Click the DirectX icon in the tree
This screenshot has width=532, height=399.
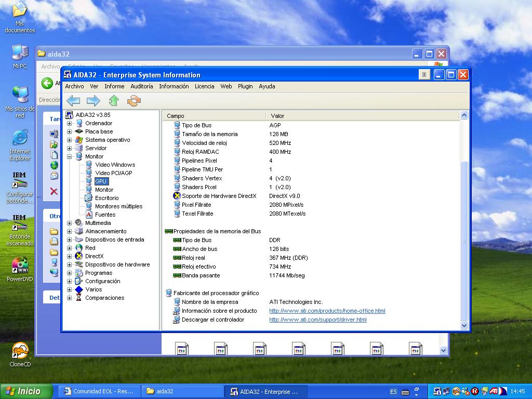[x=79, y=256]
